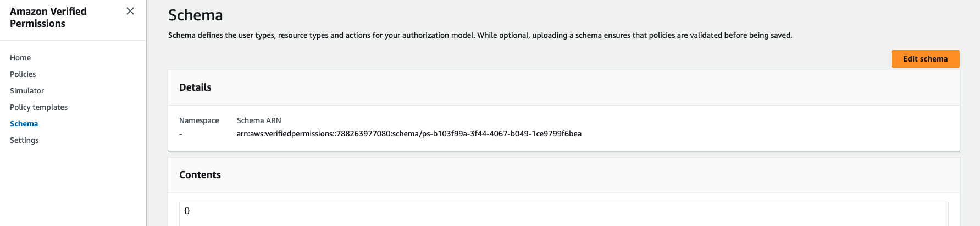The width and height of the screenshot is (980, 226).
Task: Go to Policies in the navigation
Action: click(x=23, y=74)
